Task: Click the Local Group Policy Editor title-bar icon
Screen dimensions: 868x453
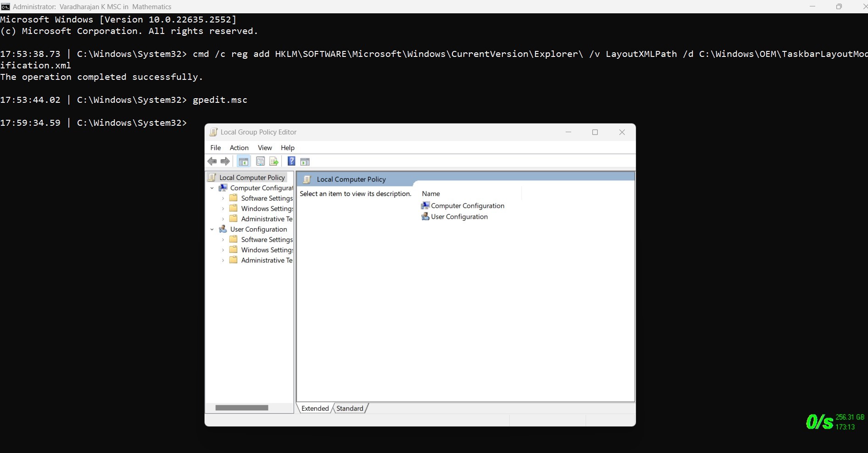Action: coord(213,132)
